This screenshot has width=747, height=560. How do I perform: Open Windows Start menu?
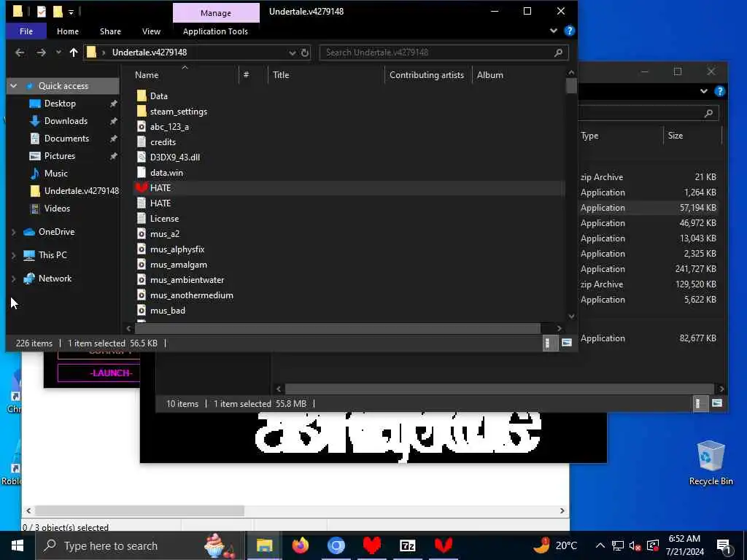tap(18, 545)
